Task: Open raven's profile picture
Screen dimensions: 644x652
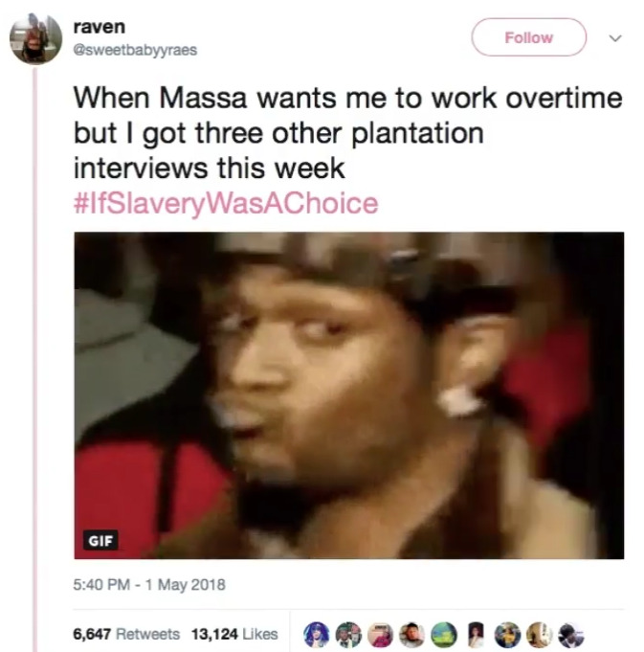Action: coord(35,38)
